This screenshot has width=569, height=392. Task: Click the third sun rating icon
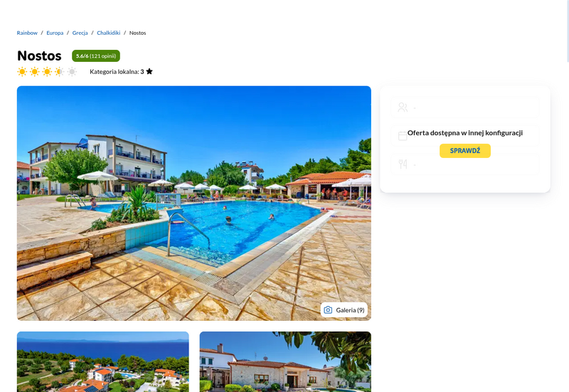coord(47,72)
